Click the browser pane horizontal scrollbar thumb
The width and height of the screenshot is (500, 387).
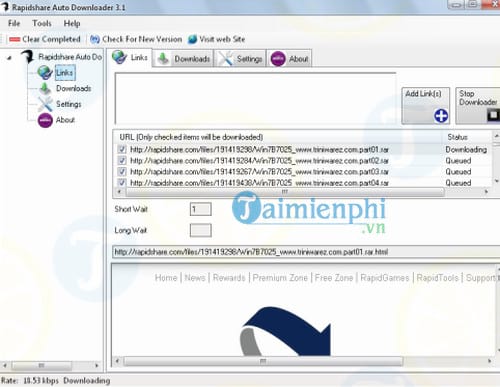(x=263, y=361)
